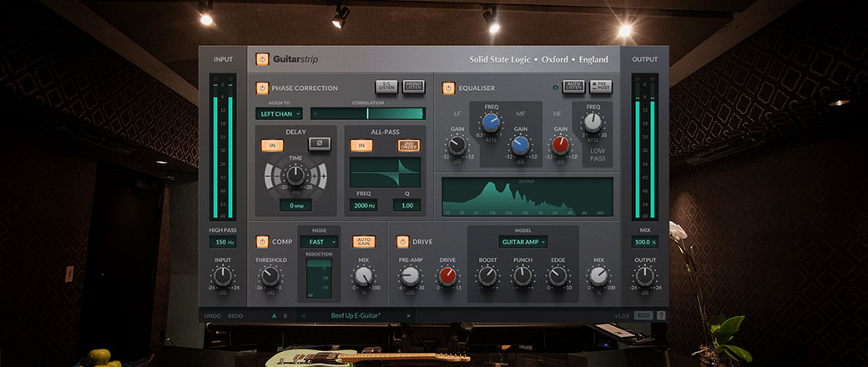Open the Align To Left Chan dropdown
The width and height of the screenshot is (868, 367).
coord(279,113)
